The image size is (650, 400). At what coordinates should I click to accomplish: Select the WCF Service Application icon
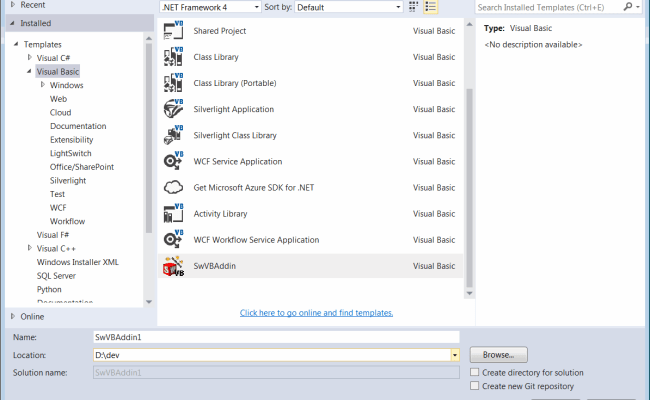click(173, 161)
